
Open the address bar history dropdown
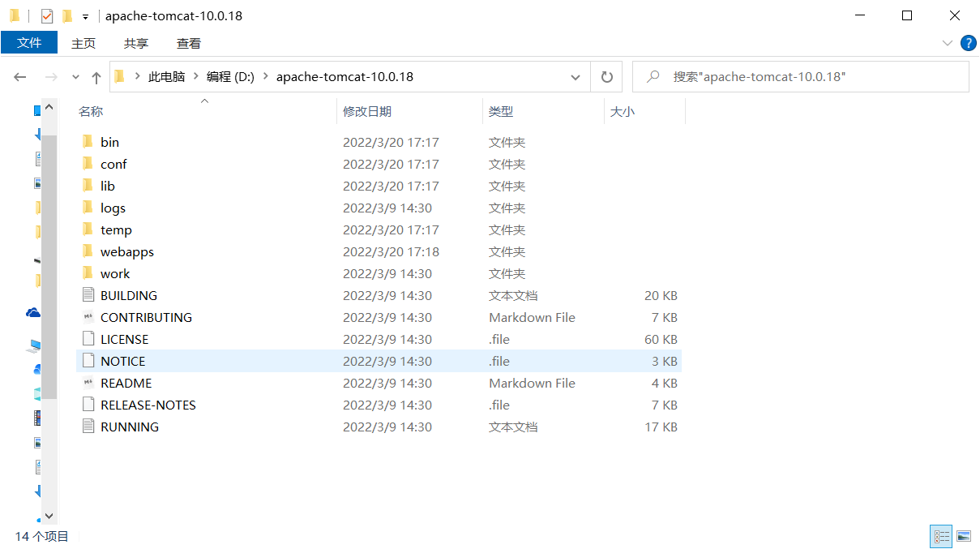point(576,77)
